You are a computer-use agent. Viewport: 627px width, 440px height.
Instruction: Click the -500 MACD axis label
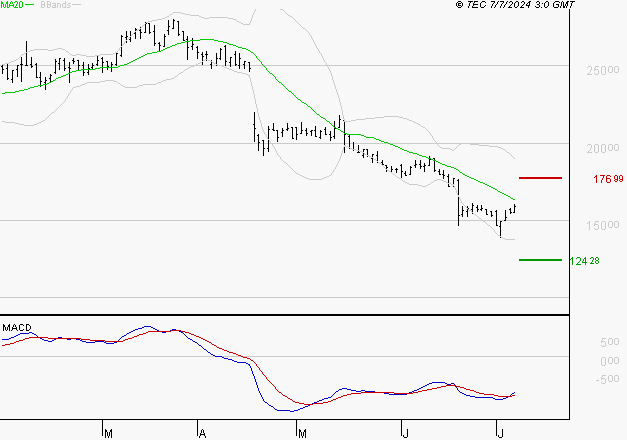pos(607,379)
